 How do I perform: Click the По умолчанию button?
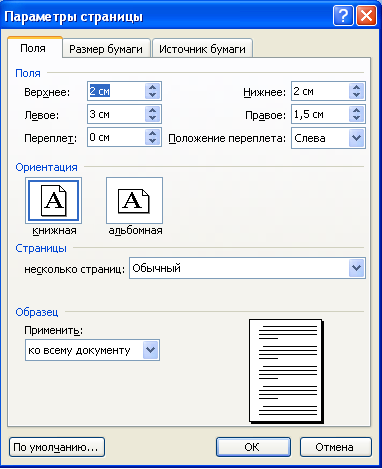click(x=57, y=447)
